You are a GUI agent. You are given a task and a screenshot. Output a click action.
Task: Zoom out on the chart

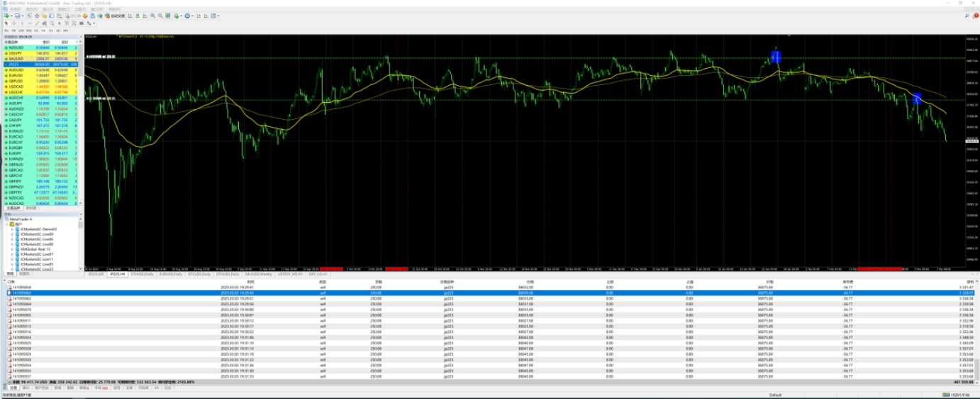(160, 16)
